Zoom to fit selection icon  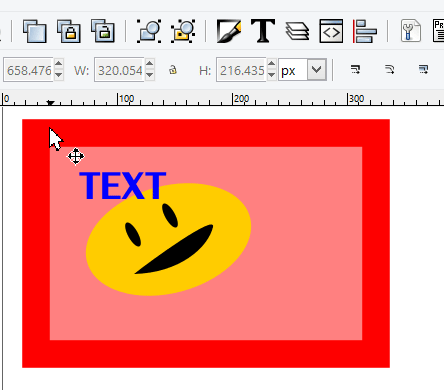(149, 31)
